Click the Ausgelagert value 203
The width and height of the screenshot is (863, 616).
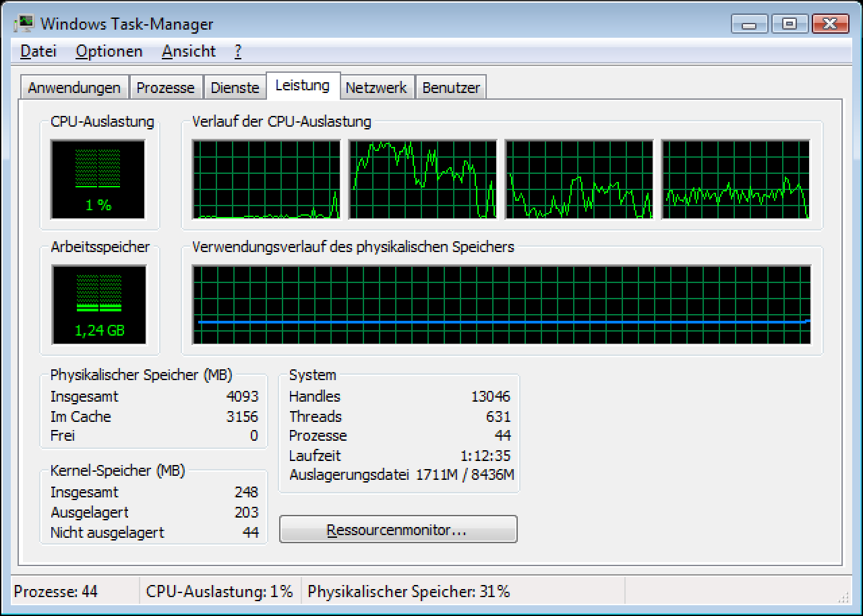click(x=246, y=513)
